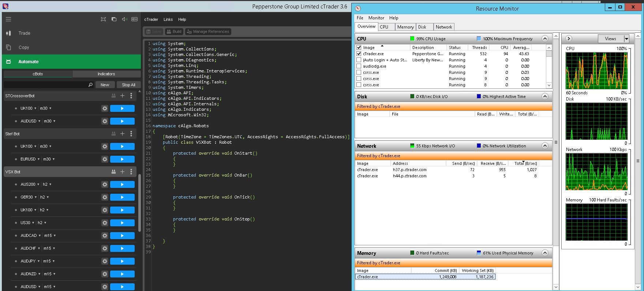Toggle the Image header select-all checkbox
This screenshot has width=644, height=291.
[359, 48]
